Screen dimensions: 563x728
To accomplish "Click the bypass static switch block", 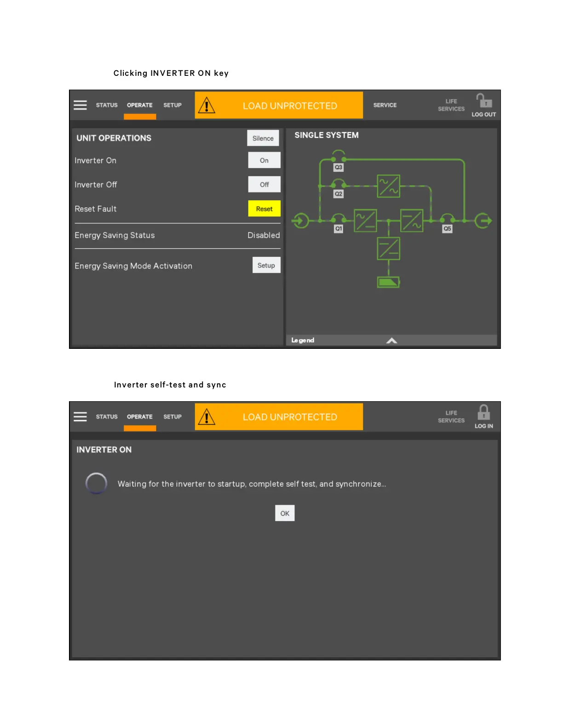I will tap(389, 186).
